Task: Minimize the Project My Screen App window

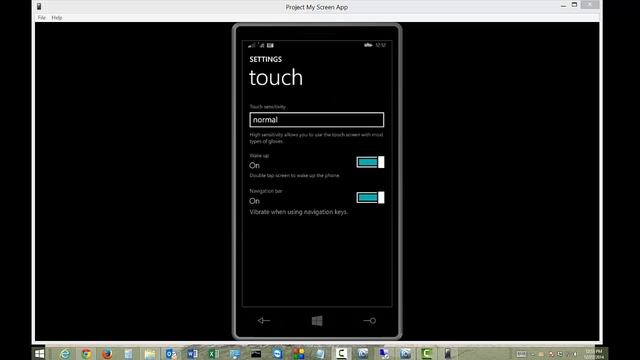Action: click(563, 5)
